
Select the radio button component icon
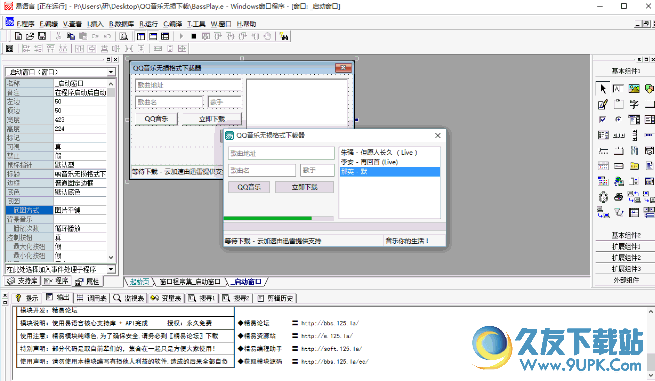(618, 119)
